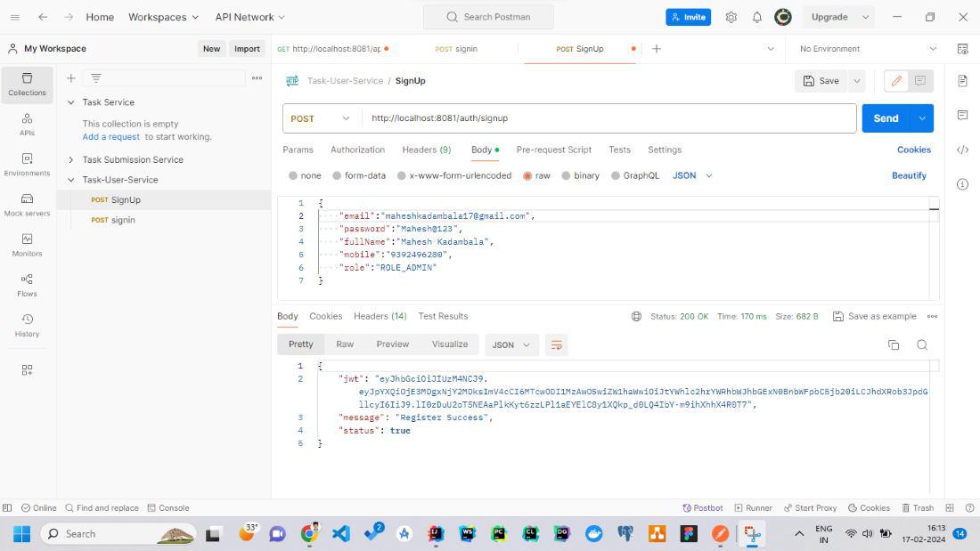Search the response with magnifier icon

point(922,344)
